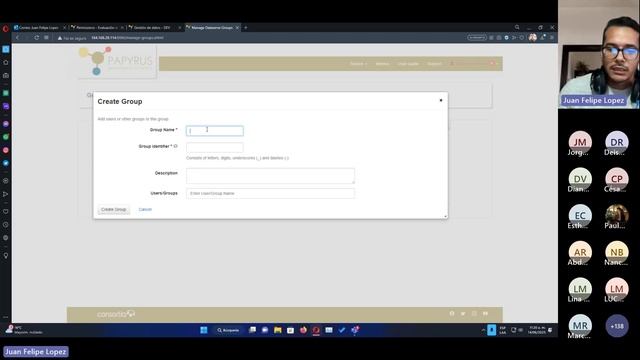Screen dimensions: 640x360
Task: Click the Papyrus logo
Action: point(117,61)
